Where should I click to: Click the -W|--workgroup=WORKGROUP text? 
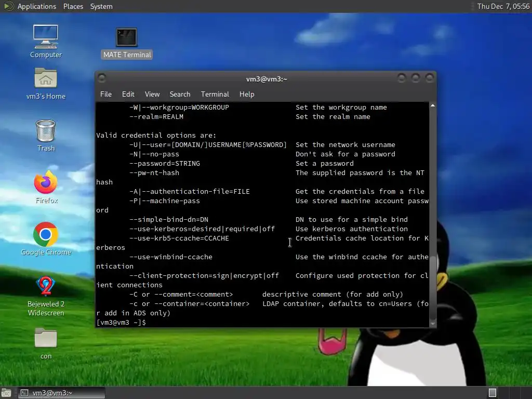[x=179, y=107]
